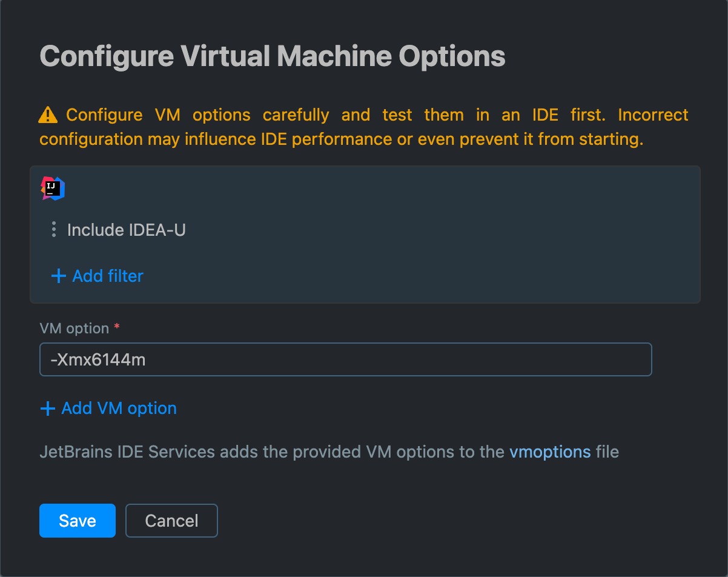Select the Include IDEA-U filter entry
The width and height of the screenshot is (728, 577).
tap(127, 230)
